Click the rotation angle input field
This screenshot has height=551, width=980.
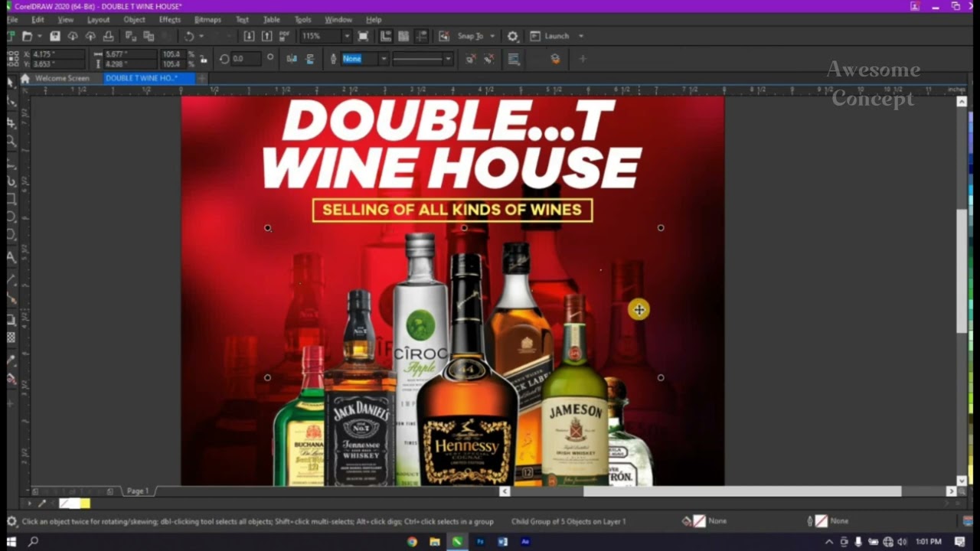pos(246,58)
